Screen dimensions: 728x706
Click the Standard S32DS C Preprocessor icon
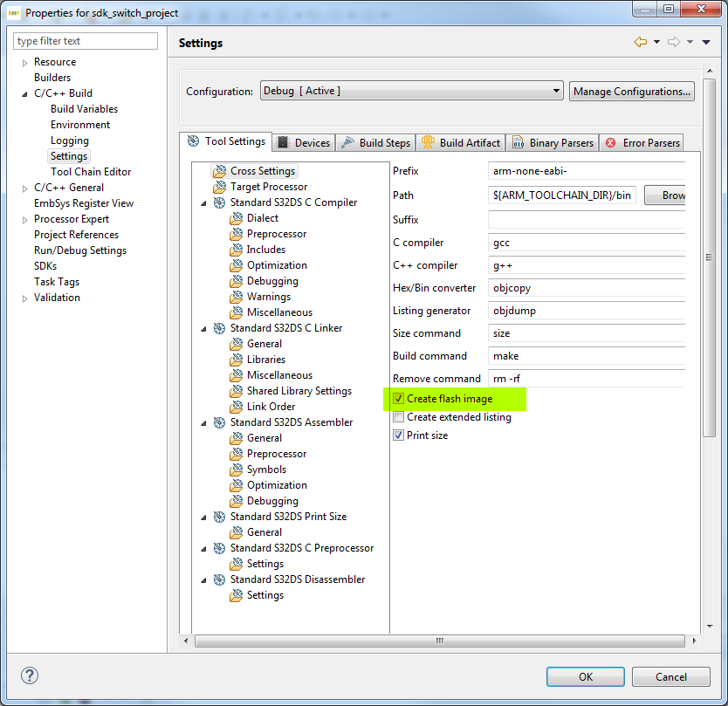219,548
